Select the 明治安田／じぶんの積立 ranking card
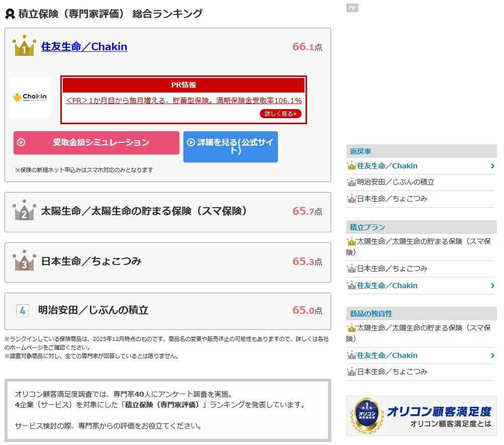 click(x=167, y=311)
